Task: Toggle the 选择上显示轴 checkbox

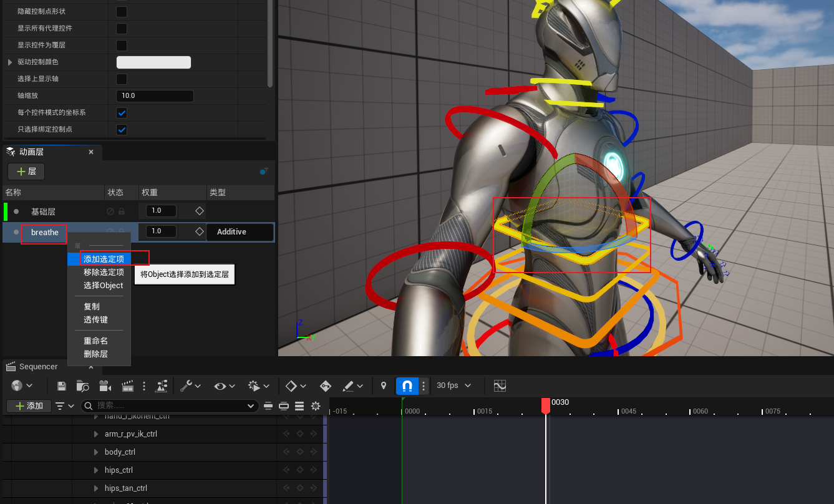Action: point(122,79)
